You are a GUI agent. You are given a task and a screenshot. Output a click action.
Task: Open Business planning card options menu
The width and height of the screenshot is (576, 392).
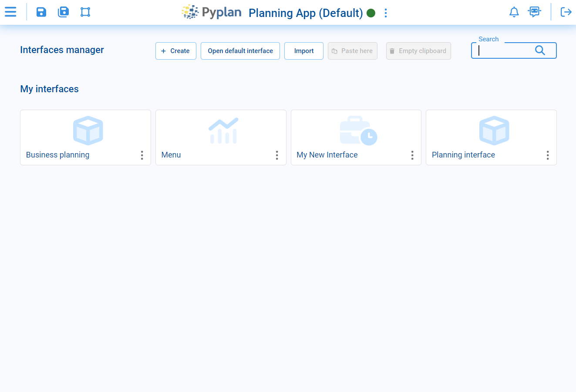142,155
